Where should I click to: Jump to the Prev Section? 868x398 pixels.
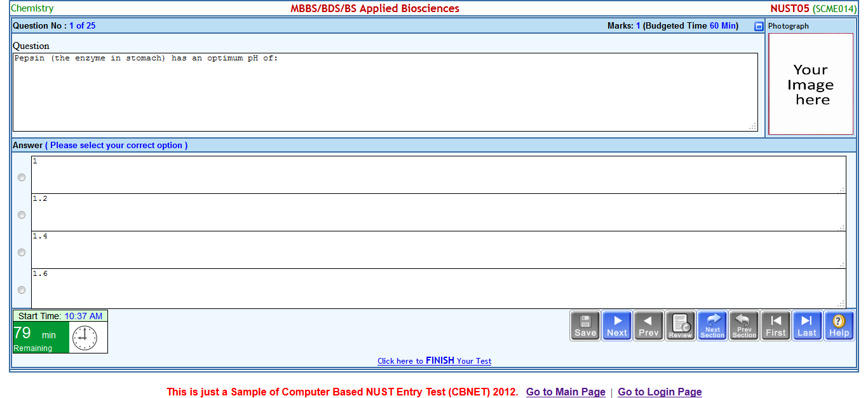743,325
